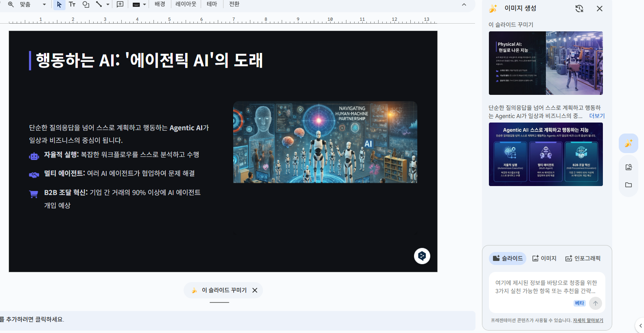Open the 전환 transition menu
This screenshot has width=644, height=333.
click(x=234, y=4)
